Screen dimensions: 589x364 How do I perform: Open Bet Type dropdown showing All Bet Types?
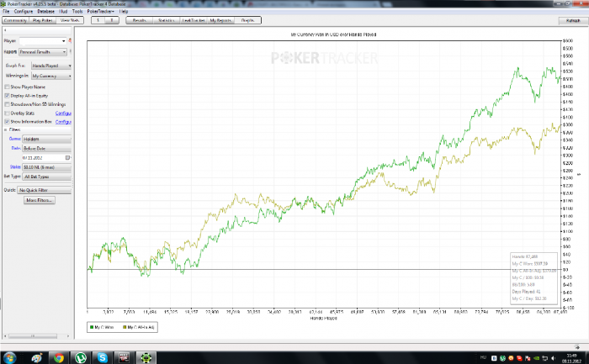[46, 177]
